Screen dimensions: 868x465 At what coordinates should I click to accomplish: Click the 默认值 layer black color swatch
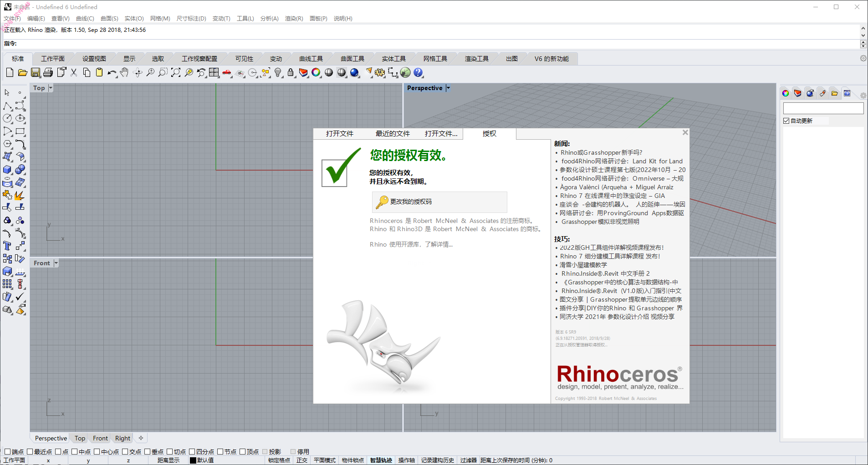(x=193, y=460)
